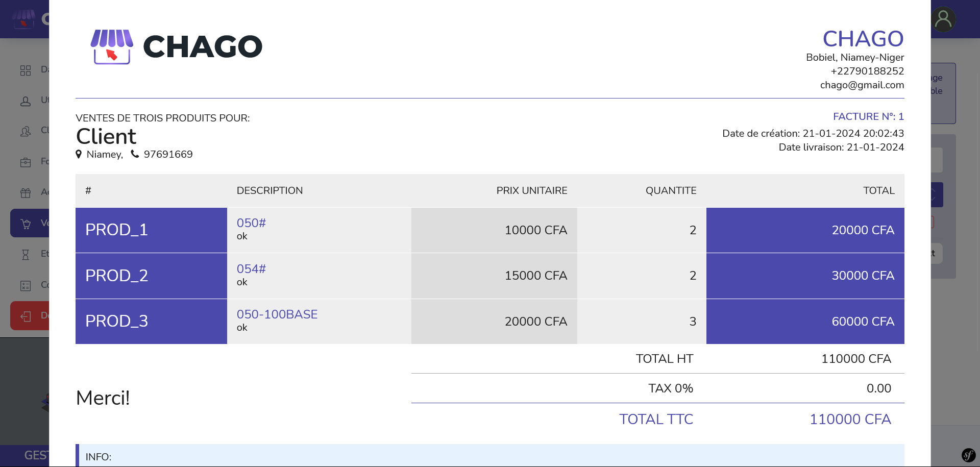The image size is (980, 467).
Task: Click the single user icon in sidebar
Action: (x=26, y=101)
